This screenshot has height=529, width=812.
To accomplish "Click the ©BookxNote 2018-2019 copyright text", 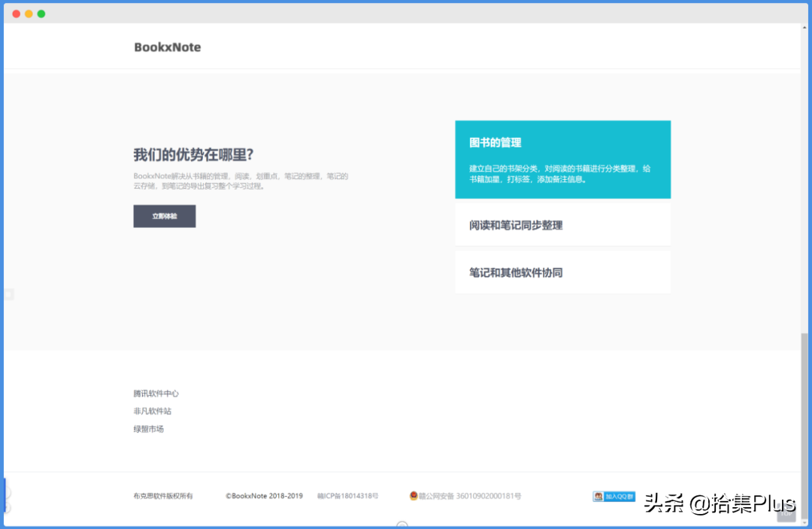I will coord(264,496).
